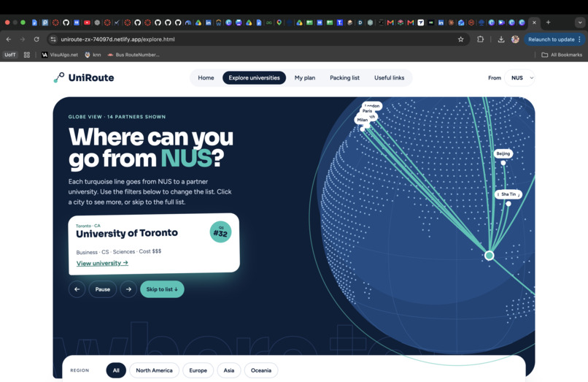This screenshot has height=382, width=588.
Task: Filter region by North America
Action: (x=154, y=370)
